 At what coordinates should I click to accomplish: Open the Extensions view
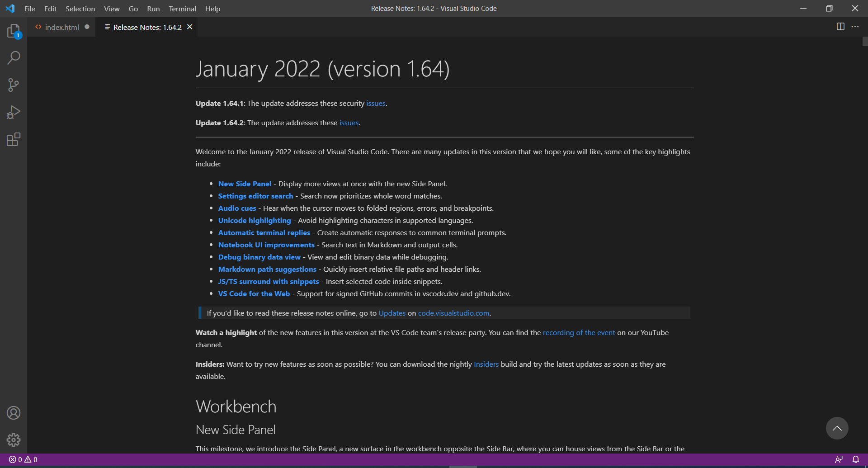coord(14,139)
